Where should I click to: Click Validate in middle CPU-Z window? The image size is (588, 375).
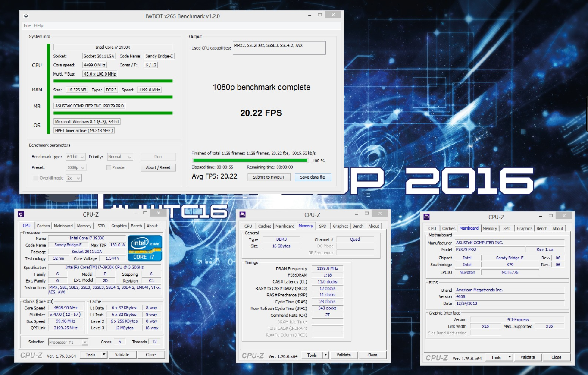coord(344,355)
